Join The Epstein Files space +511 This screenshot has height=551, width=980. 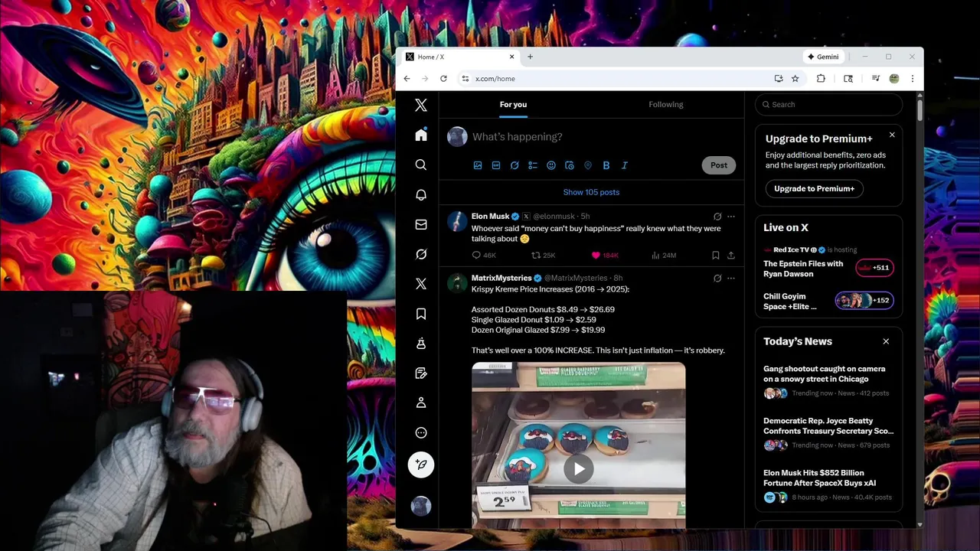coord(874,268)
